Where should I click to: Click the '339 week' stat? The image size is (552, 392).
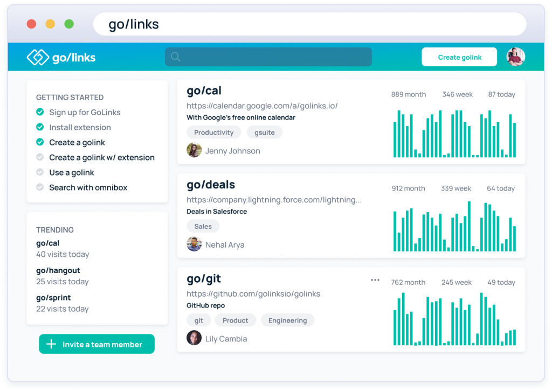(x=456, y=188)
